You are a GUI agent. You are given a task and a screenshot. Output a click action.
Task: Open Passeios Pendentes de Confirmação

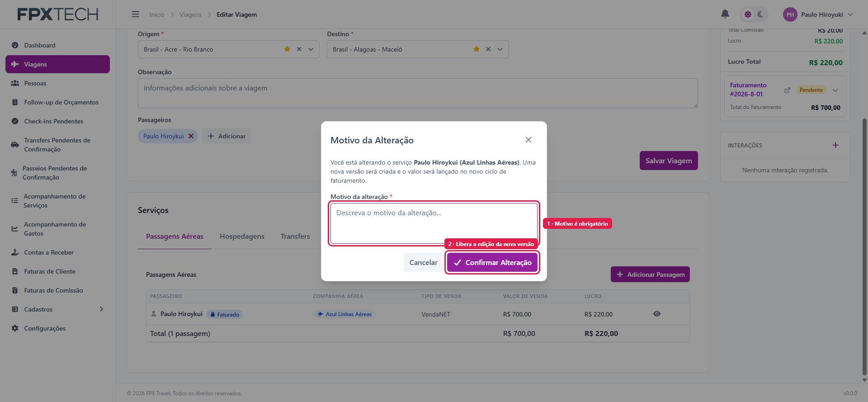[57, 173]
